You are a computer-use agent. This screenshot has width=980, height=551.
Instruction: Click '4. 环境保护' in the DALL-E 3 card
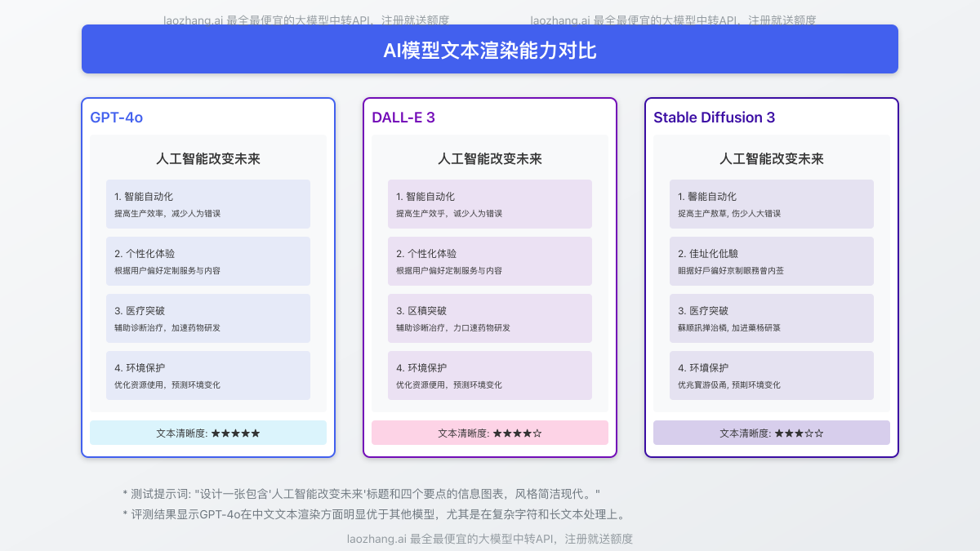click(421, 368)
